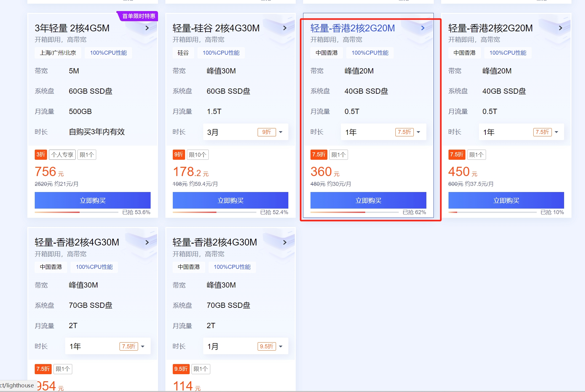Buy the 360元 香港2核2G20M plan now
The width and height of the screenshot is (585, 392).
click(368, 200)
